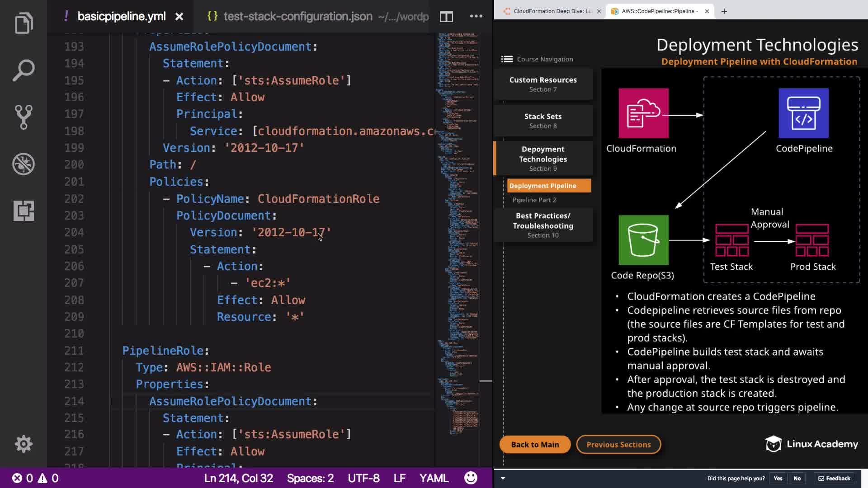Split the editor with layout icon
Image resolution: width=868 pixels, height=488 pixels.
446,17
